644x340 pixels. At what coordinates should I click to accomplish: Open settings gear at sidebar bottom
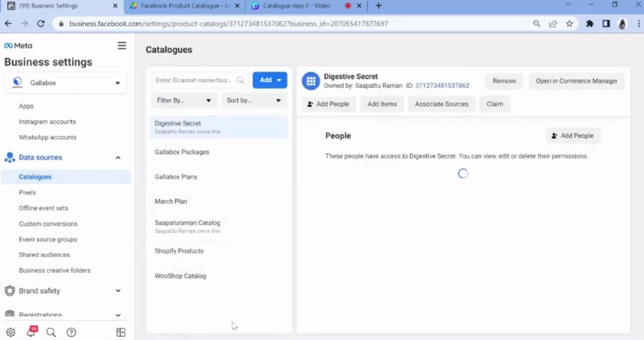coord(11,332)
